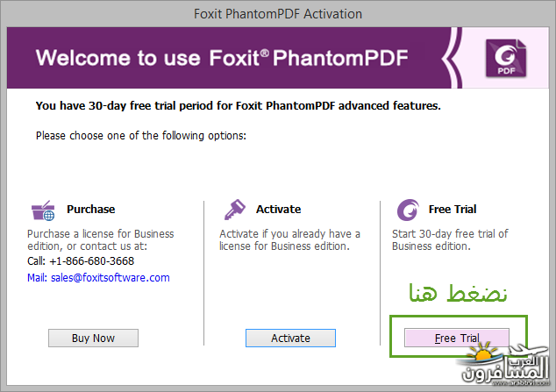The height and width of the screenshot is (392, 556).
Task: Click the purple shopping basket Purchase icon
Action: coord(43,210)
